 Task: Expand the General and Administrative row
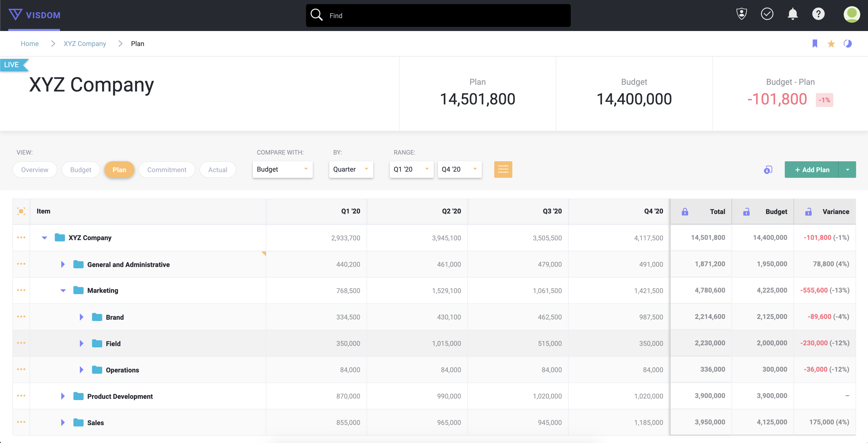click(x=63, y=264)
